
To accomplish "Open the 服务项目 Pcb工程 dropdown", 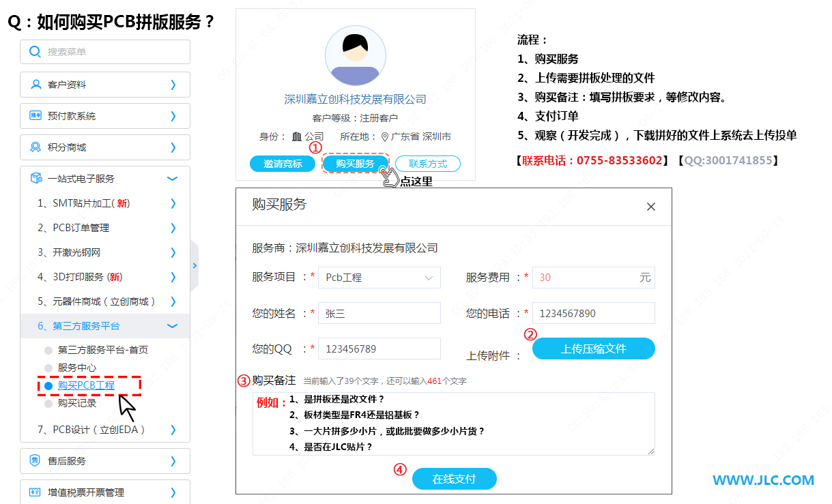I will coord(379,278).
